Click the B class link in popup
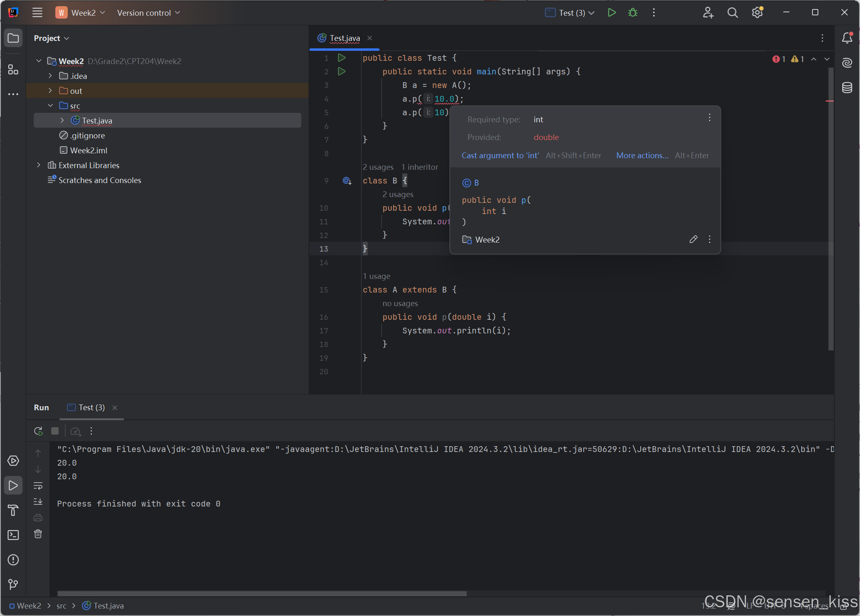 point(476,183)
